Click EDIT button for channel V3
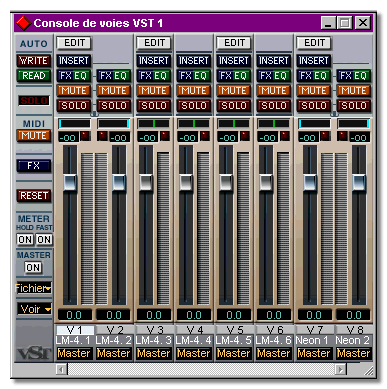Image resolution: width=387 pixels, height=389 pixels. (x=154, y=43)
